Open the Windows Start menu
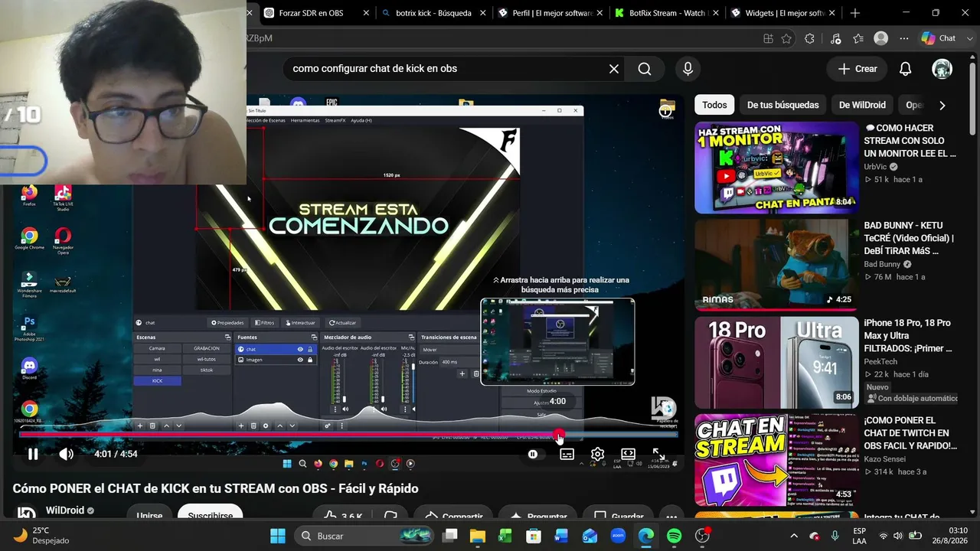The image size is (980, 551). (x=277, y=536)
